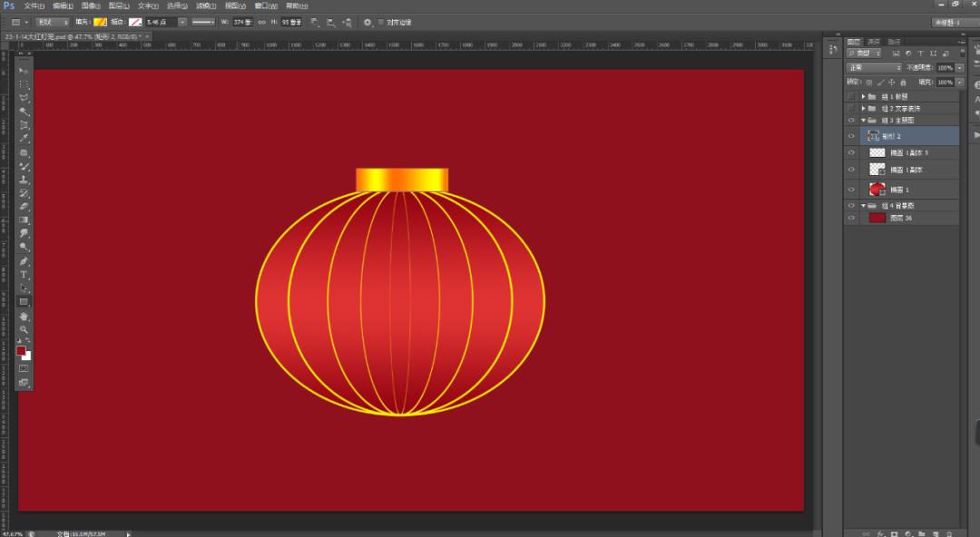This screenshot has width=980, height=537.
Task: Hide the selected 椭圆 2 layer
Action: [850, 135]
